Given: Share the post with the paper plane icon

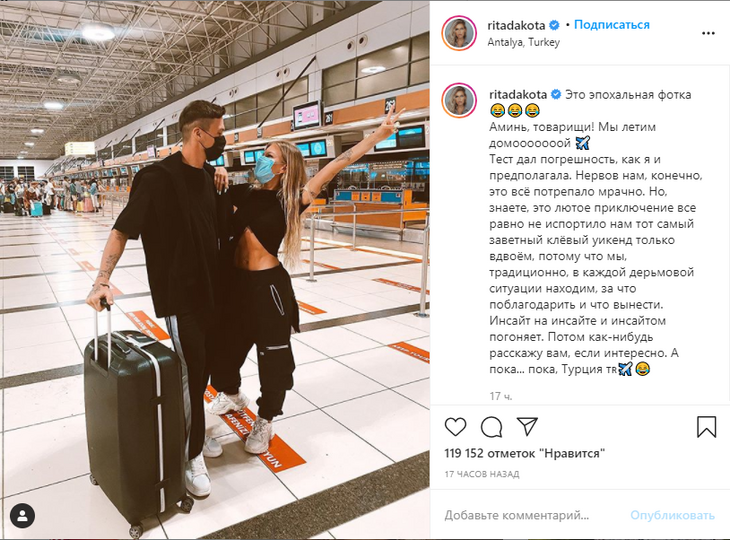Looking at the screenshot, I should click(x=527, y=426).
